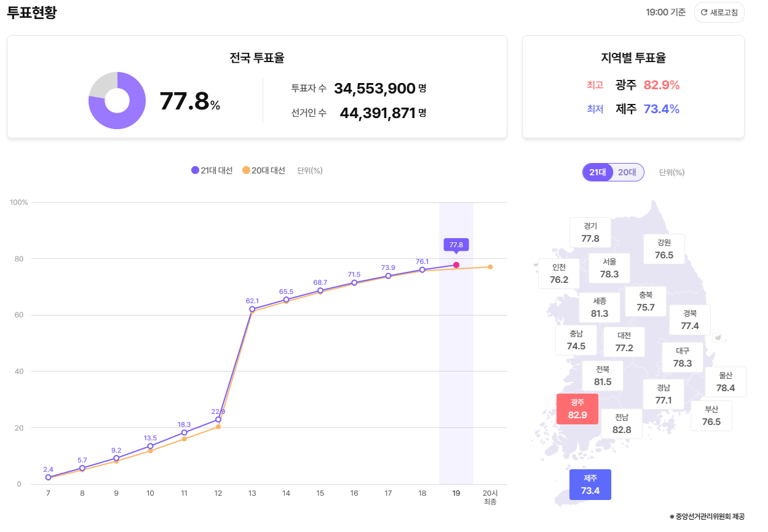Select the 서울 78.3 region label

click(609, 268)
